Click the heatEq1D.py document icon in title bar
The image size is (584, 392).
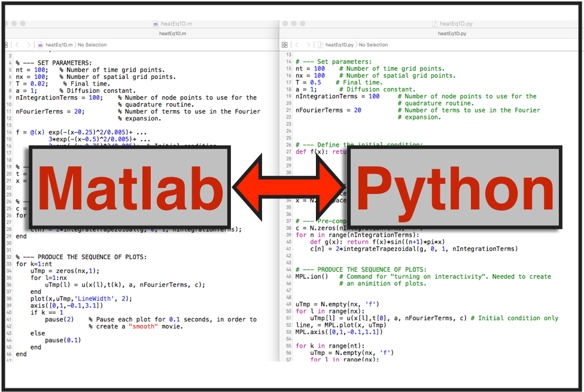coord(434,23)
